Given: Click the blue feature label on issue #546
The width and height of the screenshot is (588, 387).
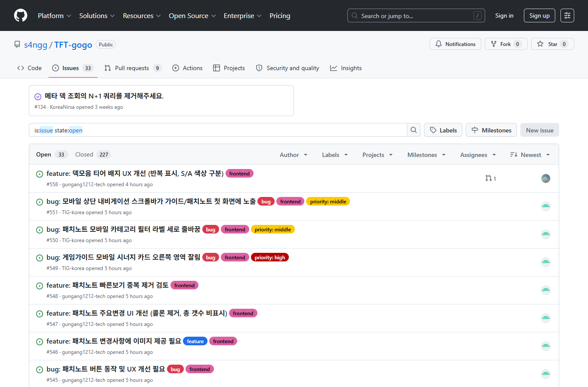Looking at the screenshot, I should [195, 341].
